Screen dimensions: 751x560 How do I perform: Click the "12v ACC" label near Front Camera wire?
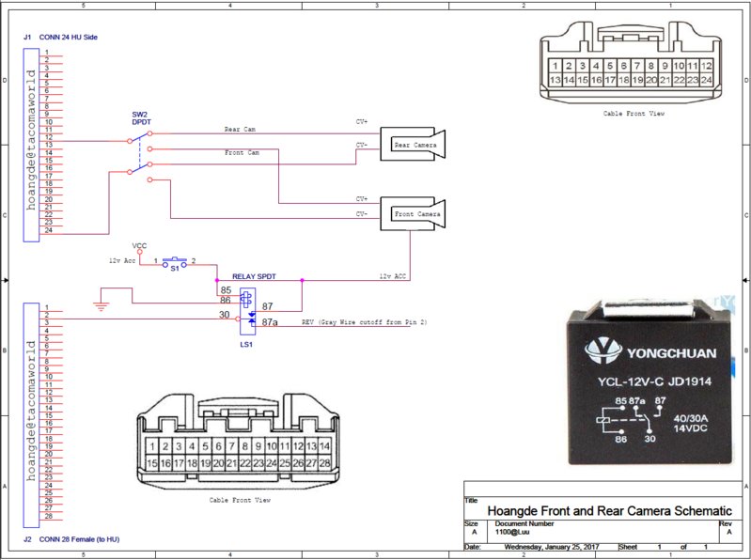pos(392,276)
